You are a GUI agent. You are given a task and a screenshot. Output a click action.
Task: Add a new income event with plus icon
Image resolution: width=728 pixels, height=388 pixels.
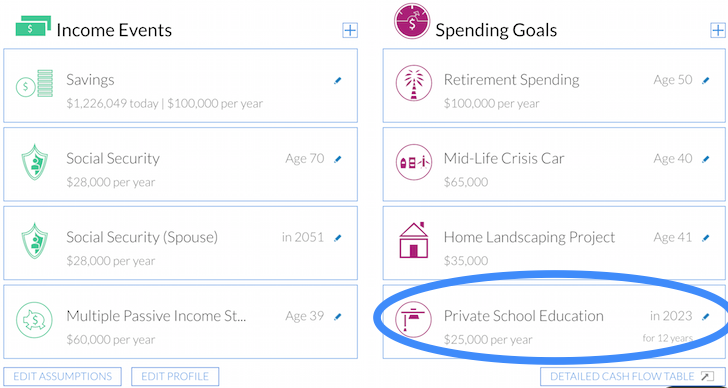(x=350, y=31)
